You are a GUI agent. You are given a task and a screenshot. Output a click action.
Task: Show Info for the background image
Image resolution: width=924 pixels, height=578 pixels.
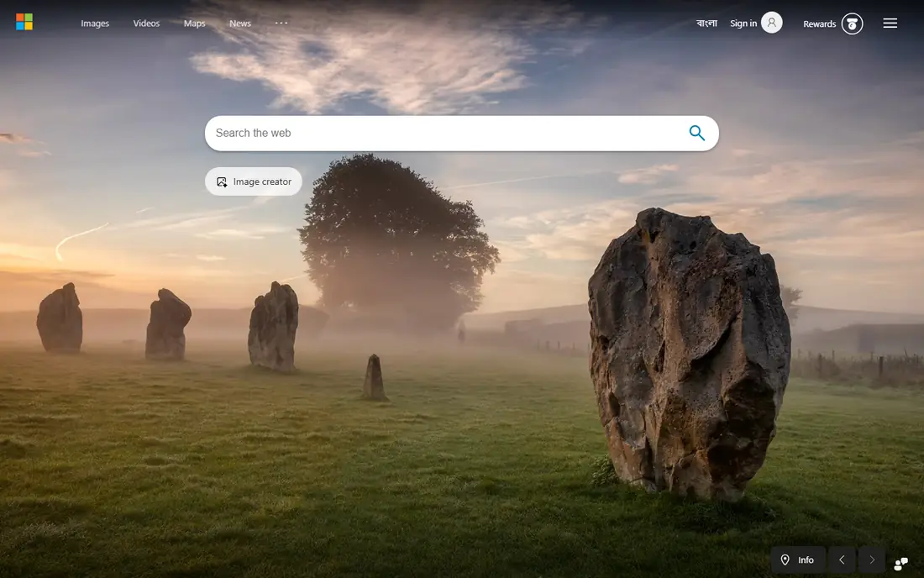798,560
